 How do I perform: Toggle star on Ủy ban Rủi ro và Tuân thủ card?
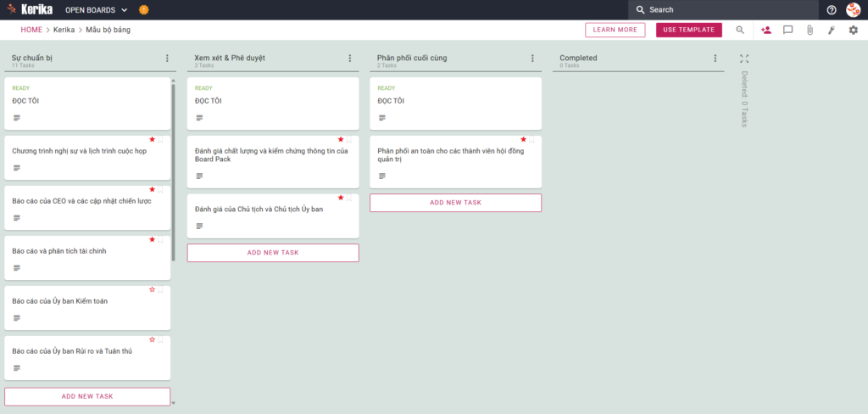[x=153, y=339]
